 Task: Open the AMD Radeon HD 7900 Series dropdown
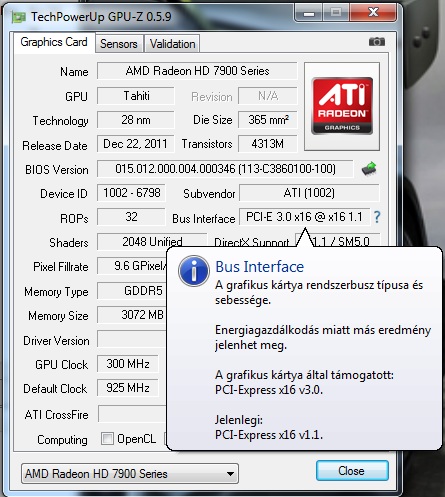point(130,473)
